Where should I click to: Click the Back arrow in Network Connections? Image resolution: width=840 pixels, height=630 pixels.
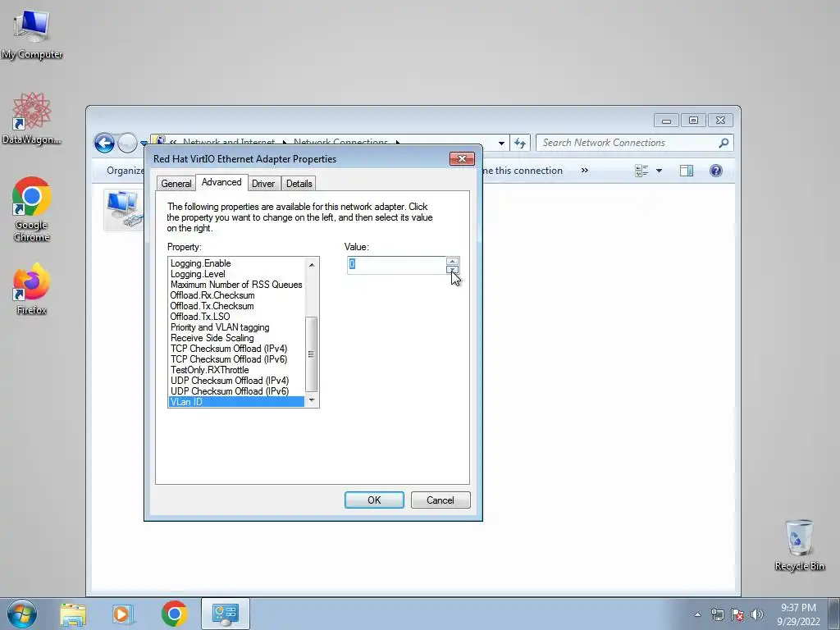(x=104, y=143)
